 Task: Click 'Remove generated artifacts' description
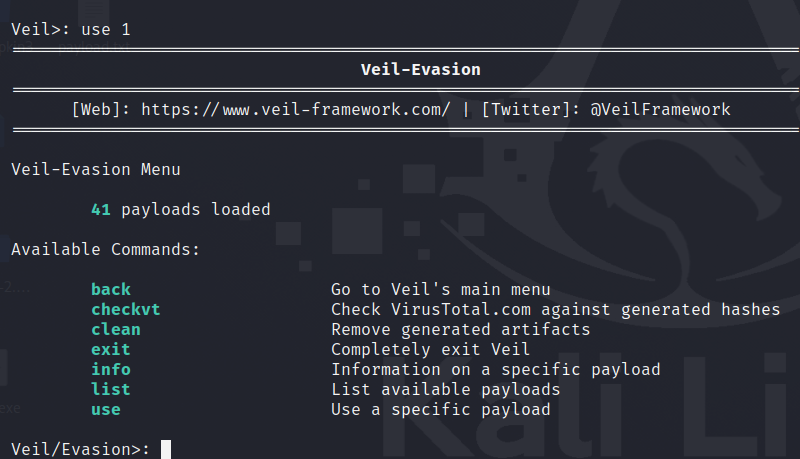click(460, 330)
